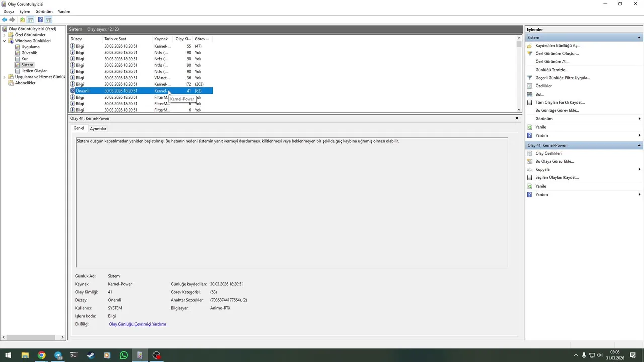The image size is (644, 362).
Task: Open the Yardım menu in menu bar
Action: tap(64, 11)
